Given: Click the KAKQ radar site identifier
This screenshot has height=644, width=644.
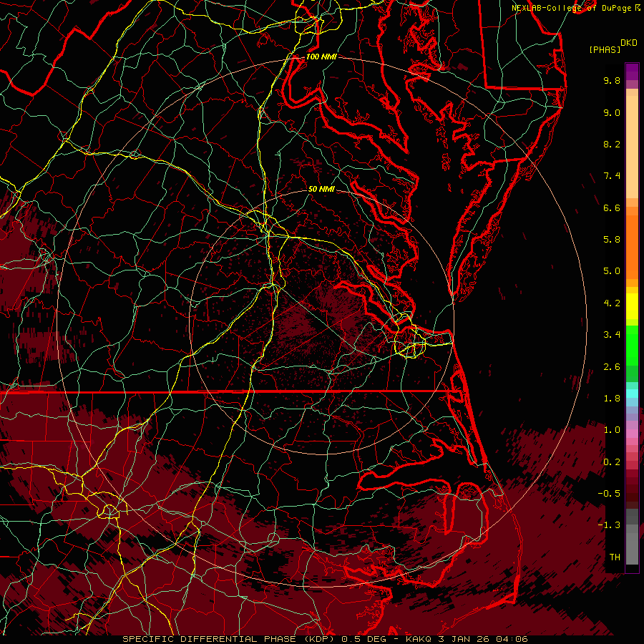Looking at the screenshot, I should coord(418,639).
